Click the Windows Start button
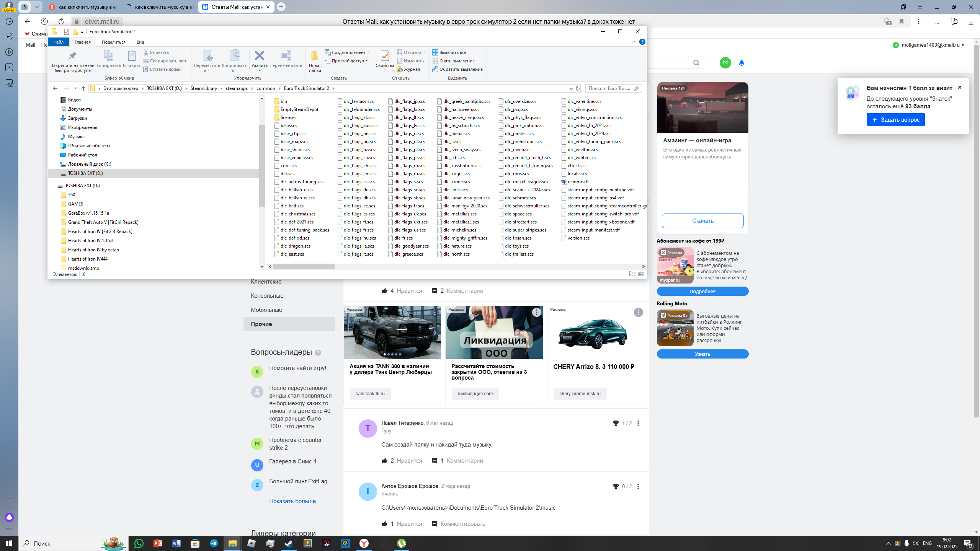This screenshot has width=980, height=551. click(x=9, y=543)
